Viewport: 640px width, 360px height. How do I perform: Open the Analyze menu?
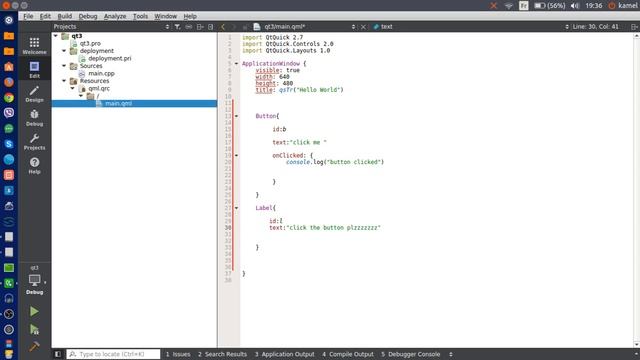pos(115,16)
